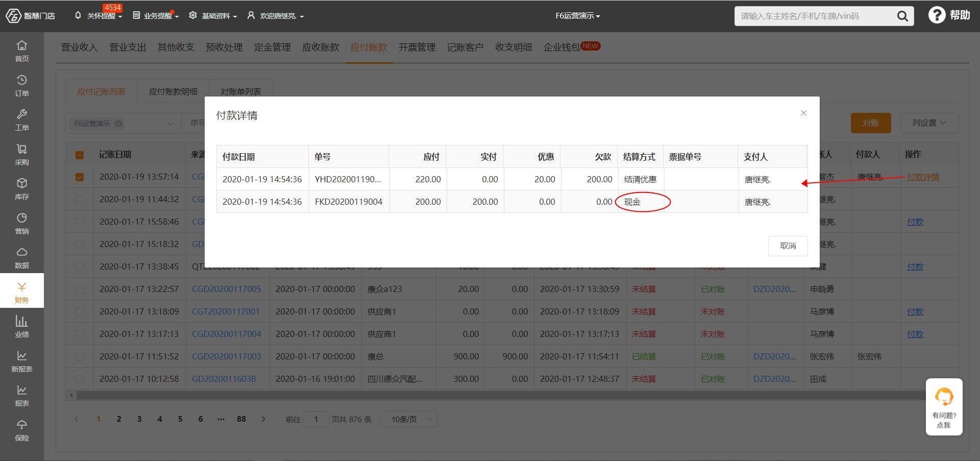
Task: Open the 财务 finance sidebar icon
Action: click(21, 292)
